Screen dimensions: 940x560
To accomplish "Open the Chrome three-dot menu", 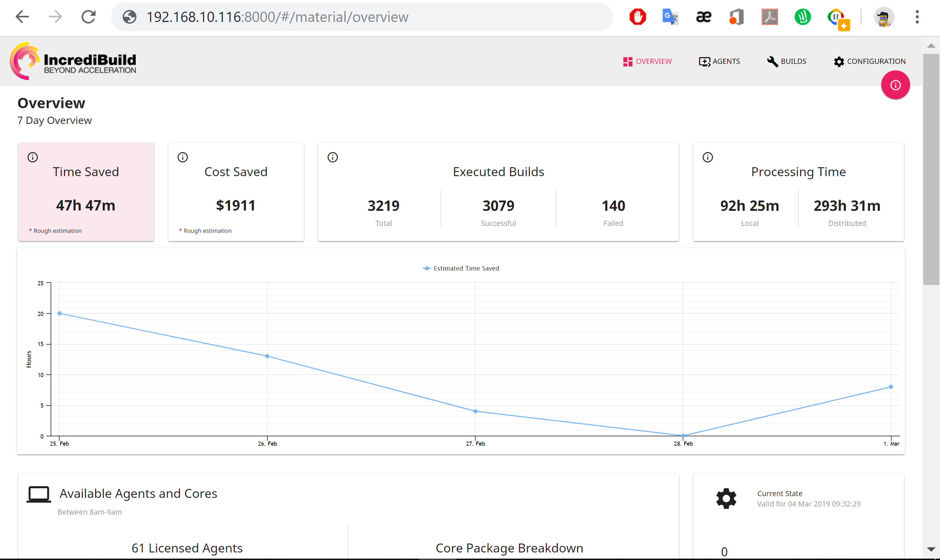I will (917, 17).
